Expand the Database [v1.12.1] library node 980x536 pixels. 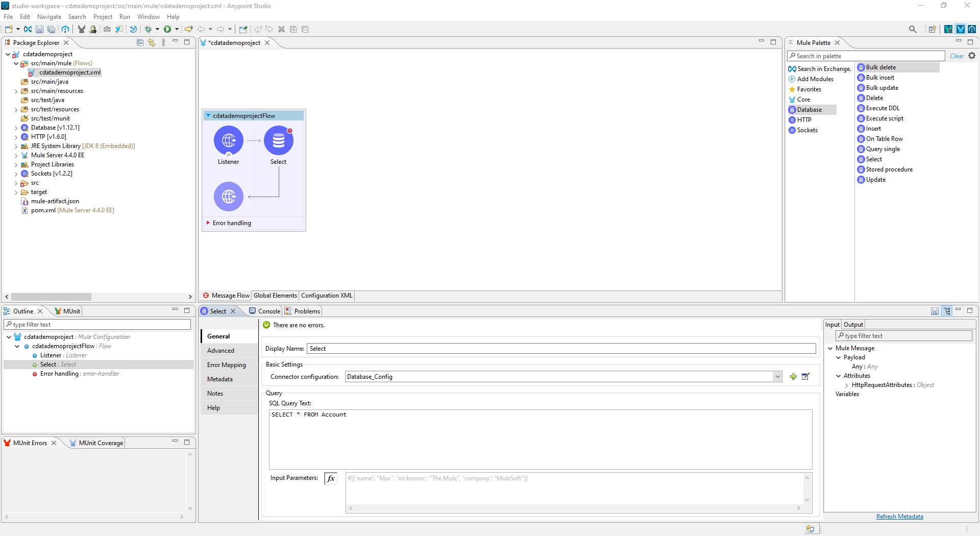point(16,128)
